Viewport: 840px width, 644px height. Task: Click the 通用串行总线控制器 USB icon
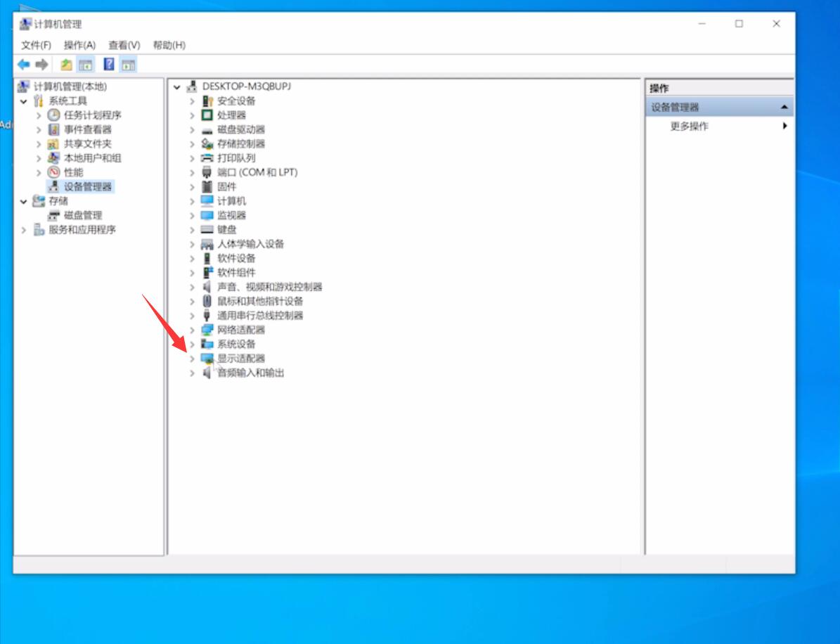[207, 316]
